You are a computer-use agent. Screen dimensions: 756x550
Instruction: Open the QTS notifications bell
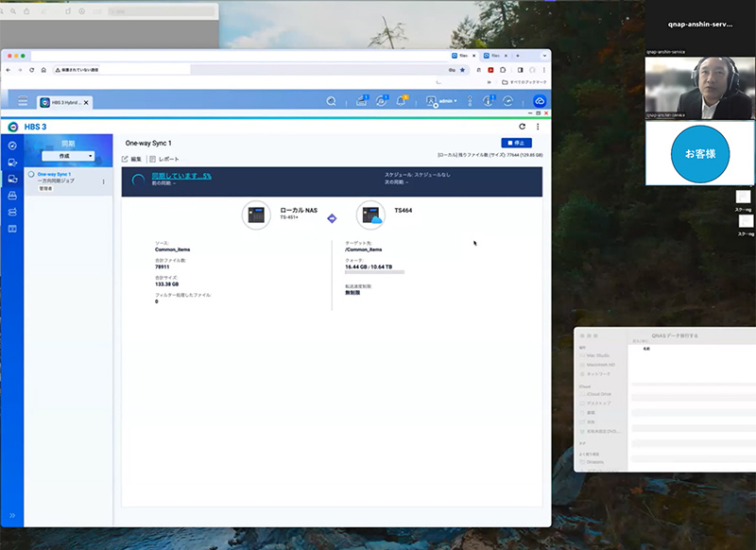pos(401,101)
